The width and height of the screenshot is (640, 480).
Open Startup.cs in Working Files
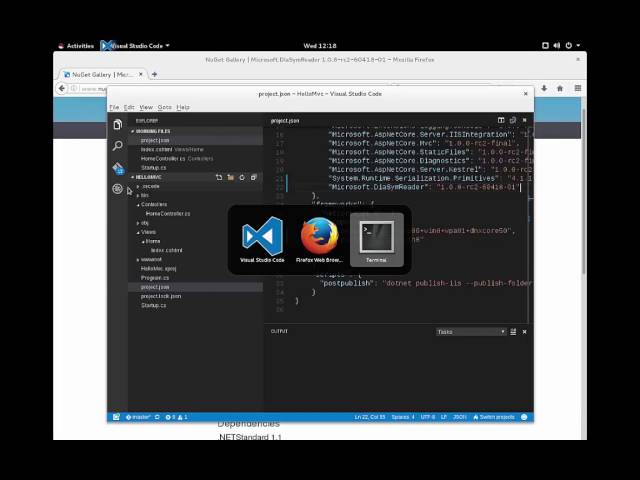(195, 168)
